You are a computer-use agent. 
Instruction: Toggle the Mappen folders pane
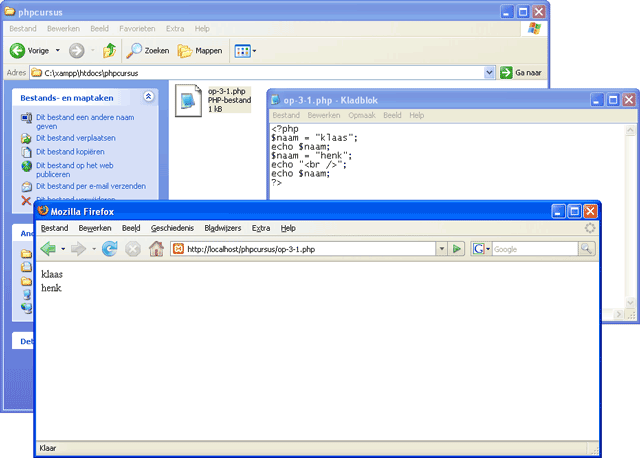pyautogui.click(x=200, y=51)
